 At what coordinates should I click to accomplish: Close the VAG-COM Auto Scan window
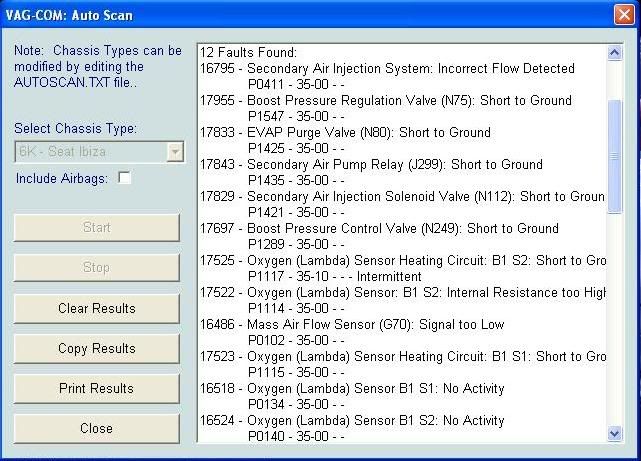tap(621, 14)
